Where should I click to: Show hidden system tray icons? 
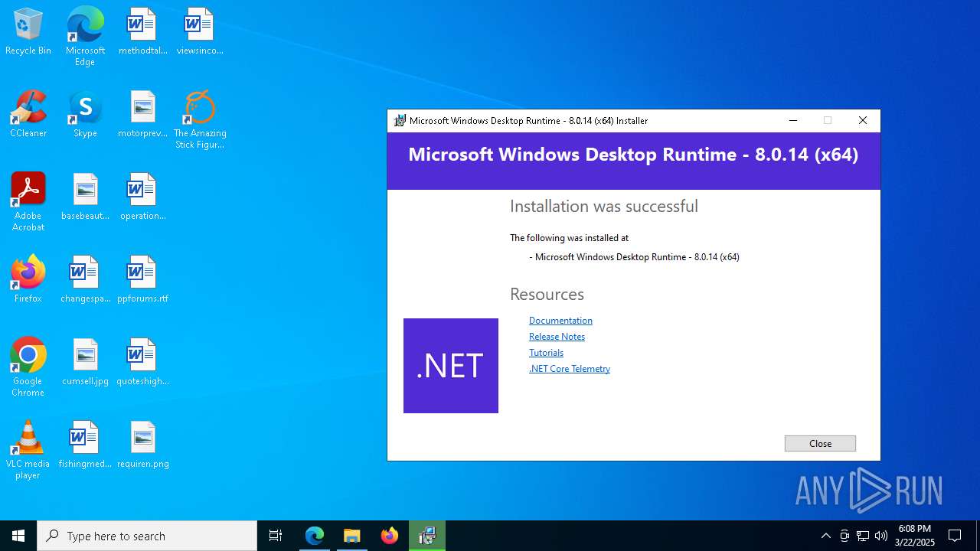click(x=825, y=536)
